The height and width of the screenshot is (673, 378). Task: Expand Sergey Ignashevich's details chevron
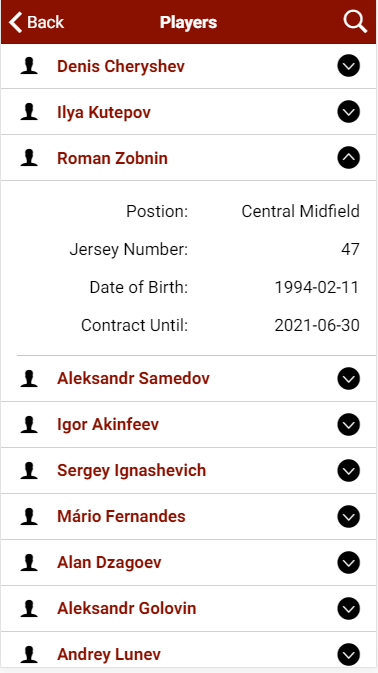[348, 470]
